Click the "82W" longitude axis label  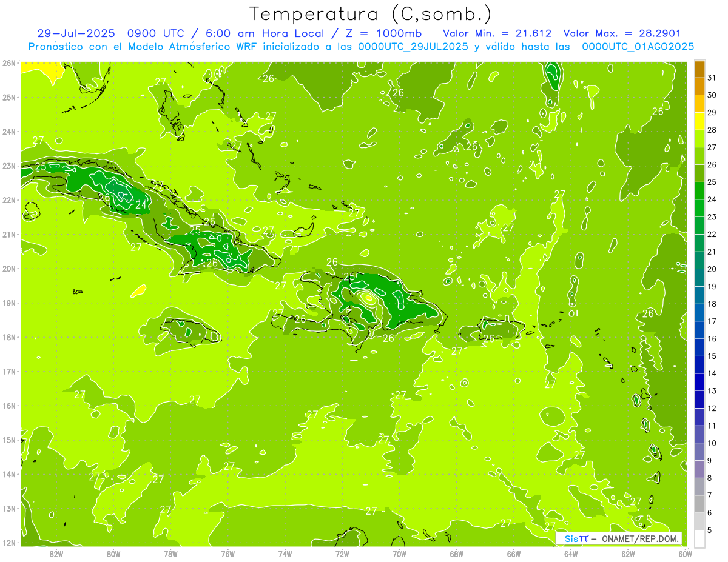point(56,554)
